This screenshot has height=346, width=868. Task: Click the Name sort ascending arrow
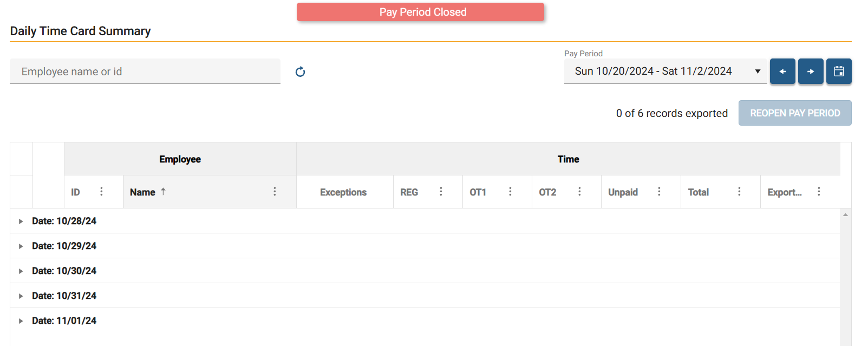pos(163,192)
